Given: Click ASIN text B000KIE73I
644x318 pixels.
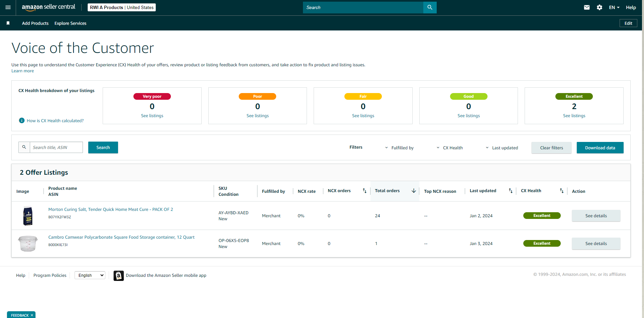Looking at the screenshot, I should point(58,245).
